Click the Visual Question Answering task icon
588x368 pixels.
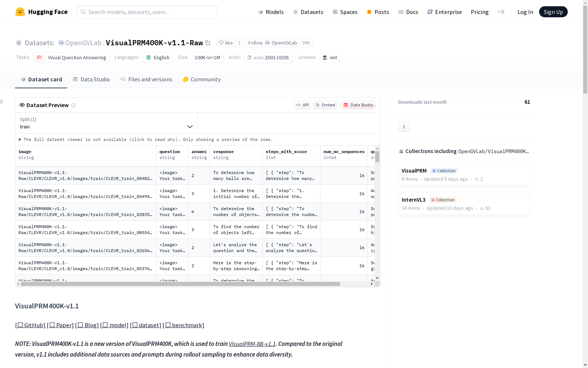click(39, 57)
